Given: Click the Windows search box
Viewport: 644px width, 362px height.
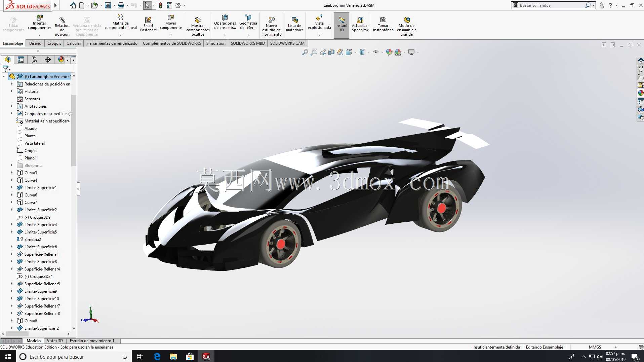Looking at the screenshot, I should (x=73, y=356).
